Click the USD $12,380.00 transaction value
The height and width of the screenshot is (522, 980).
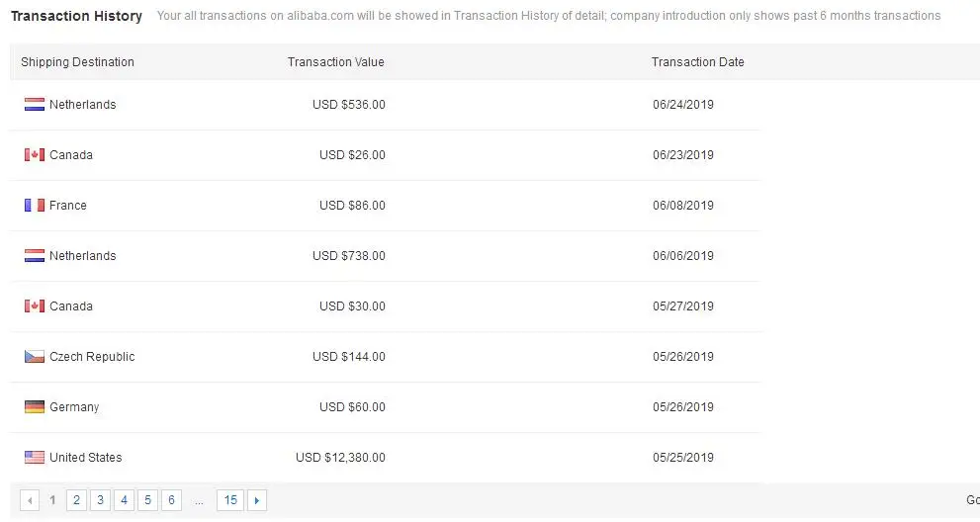[340, 458]
